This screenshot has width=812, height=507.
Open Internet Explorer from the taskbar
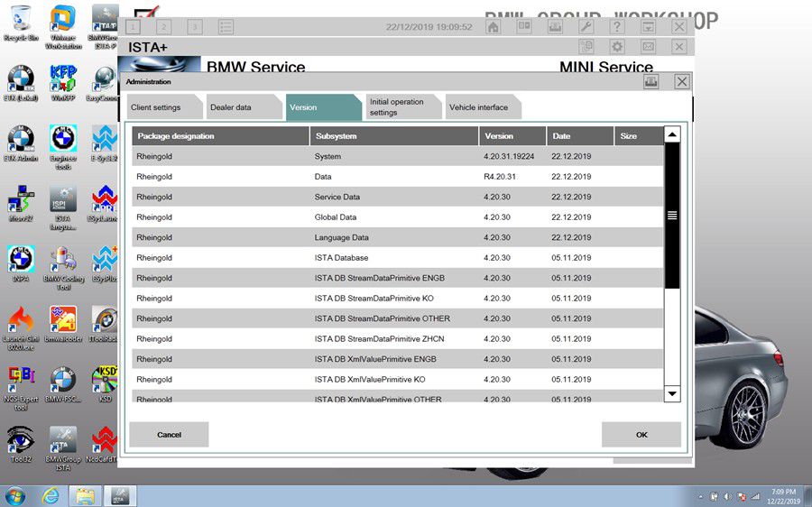coord(51,496)
